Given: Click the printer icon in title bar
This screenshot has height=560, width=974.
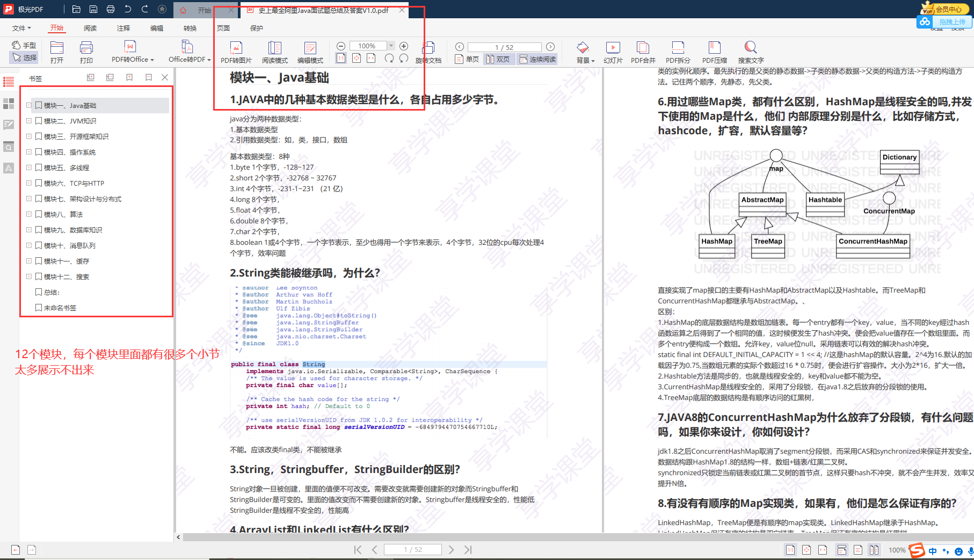Looking at the screenshot, I should click(111, 9).
